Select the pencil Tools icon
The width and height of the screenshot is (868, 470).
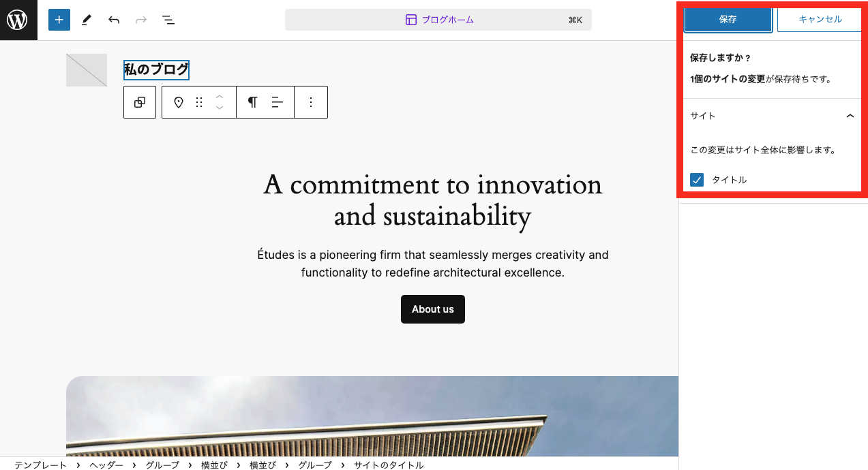87,20
